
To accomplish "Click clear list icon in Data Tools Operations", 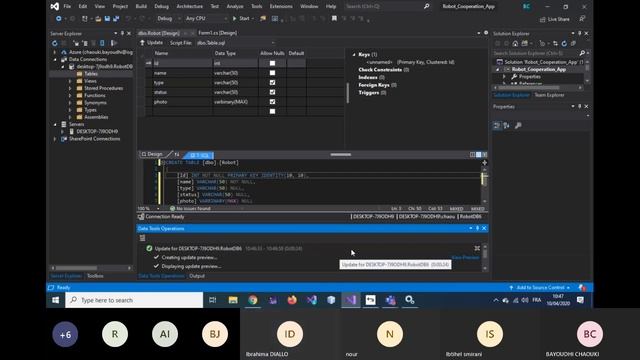I will click(142, 238).
